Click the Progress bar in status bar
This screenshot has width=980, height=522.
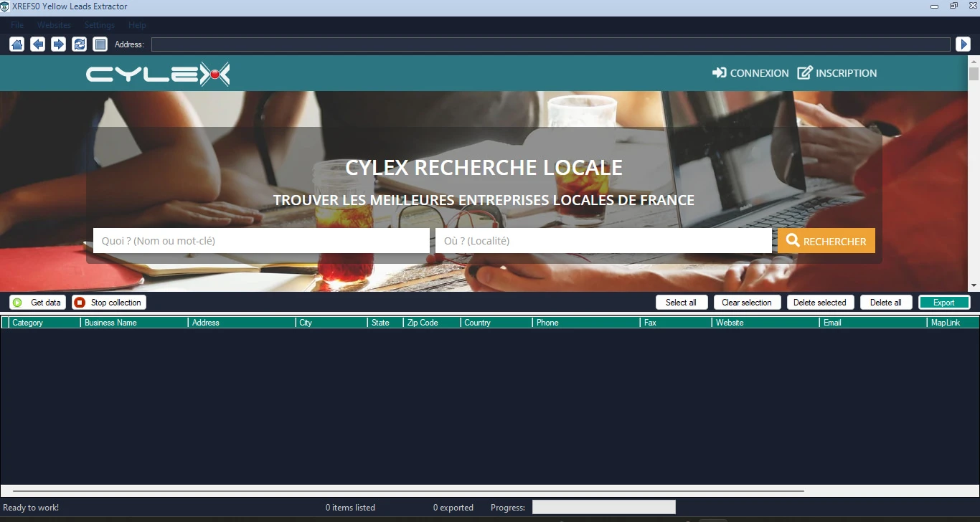pyautogui.click(x=604, y=507)
